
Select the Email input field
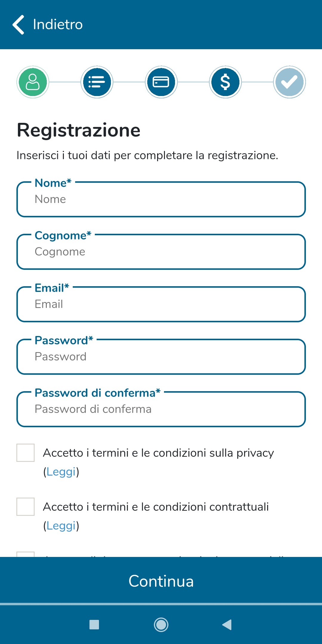tap(161, 304)
